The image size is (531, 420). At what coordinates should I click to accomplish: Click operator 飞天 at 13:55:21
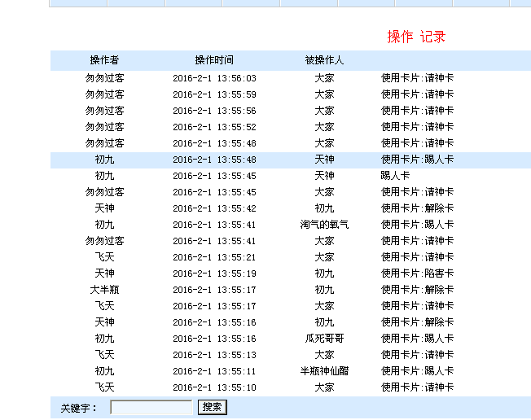coord(104,257)
